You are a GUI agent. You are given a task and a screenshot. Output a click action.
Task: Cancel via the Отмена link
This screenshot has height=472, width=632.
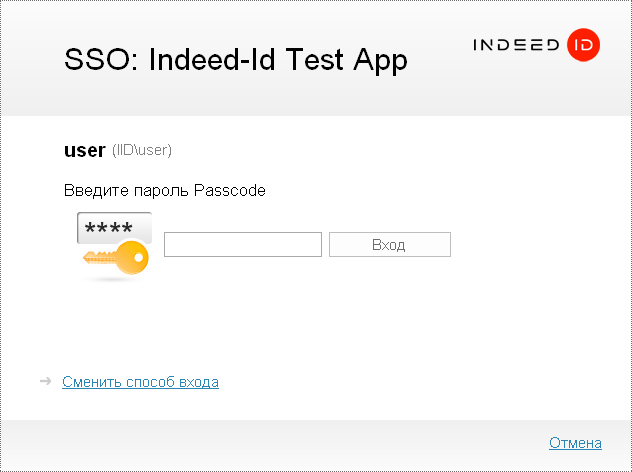[x=575, y=443]
